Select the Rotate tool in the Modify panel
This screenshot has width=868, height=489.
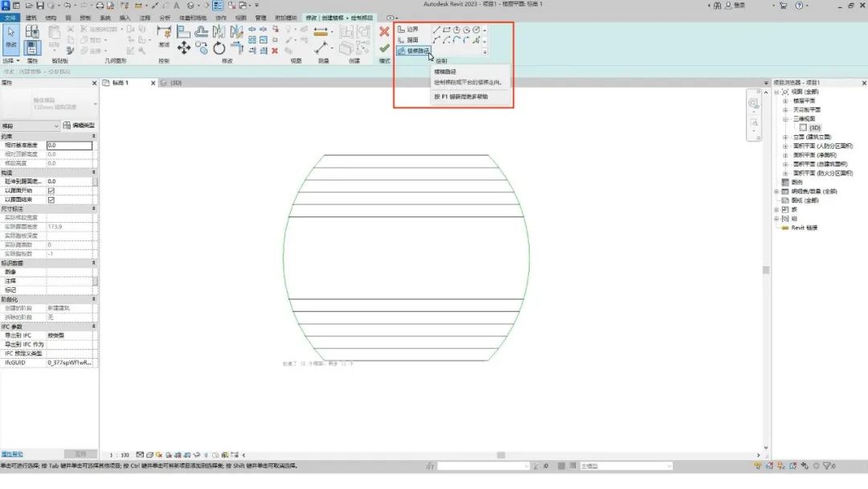[x=219, y=48]
